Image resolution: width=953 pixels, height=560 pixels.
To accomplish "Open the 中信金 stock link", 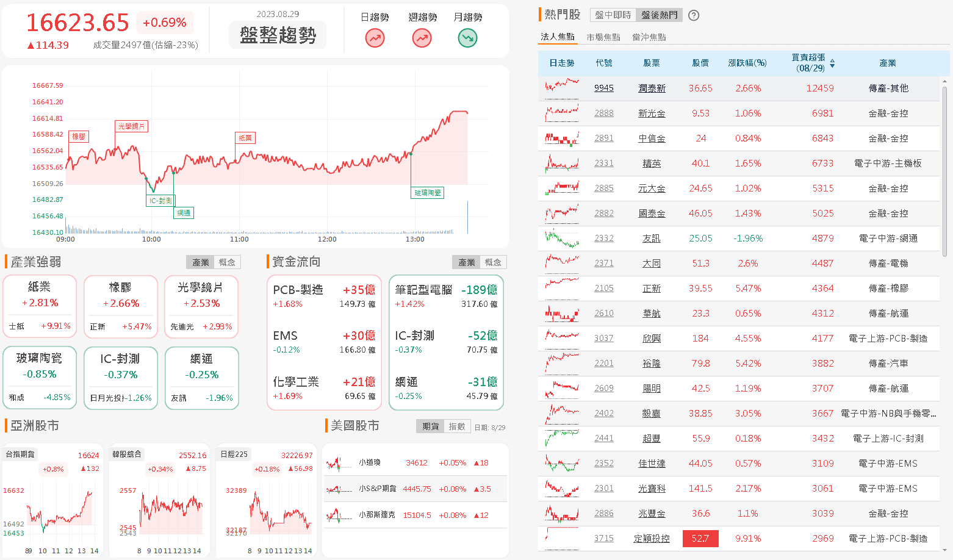I will tap(652, 138).
